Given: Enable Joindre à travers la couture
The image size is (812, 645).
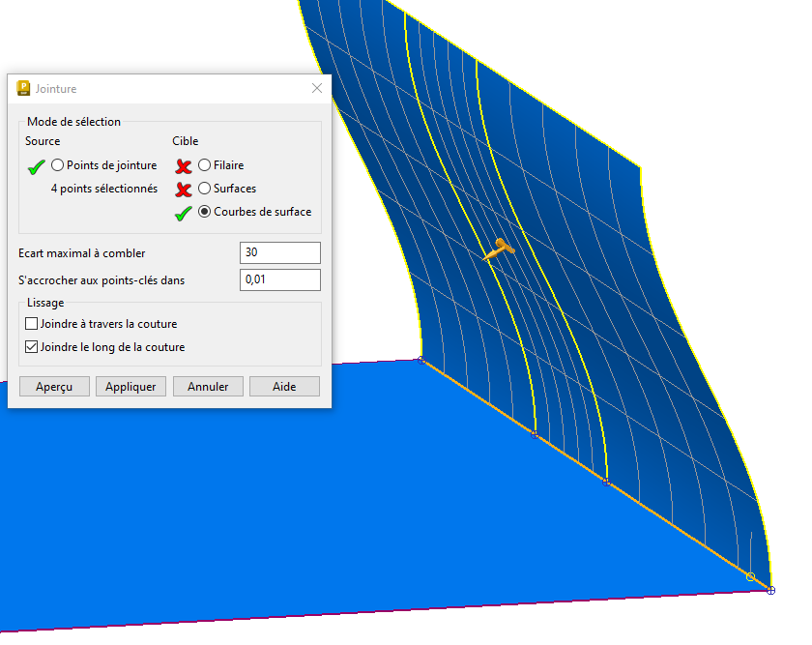Looking at the screenshot, I should pyautogui.click(x=32, y=324).
